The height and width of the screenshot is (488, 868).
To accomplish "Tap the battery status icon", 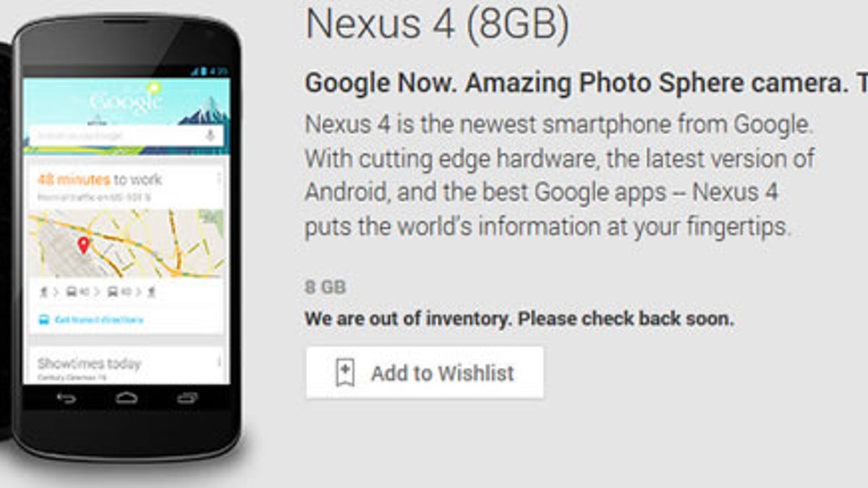I will [203, 69].
